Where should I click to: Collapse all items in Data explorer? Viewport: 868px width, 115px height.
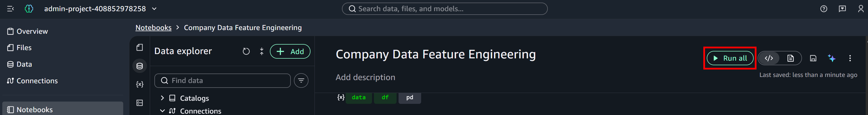[262, 51]
